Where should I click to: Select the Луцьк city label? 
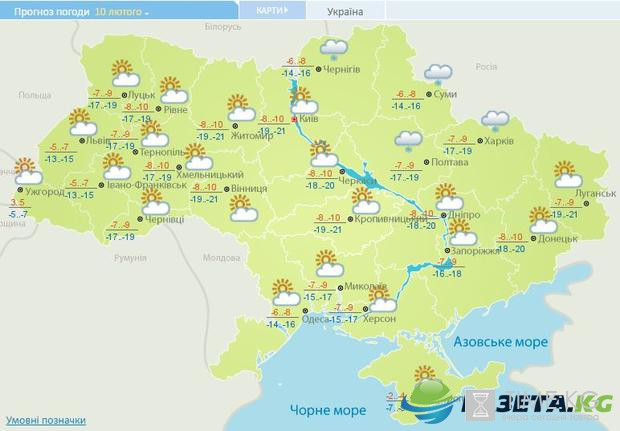(142, 95)
